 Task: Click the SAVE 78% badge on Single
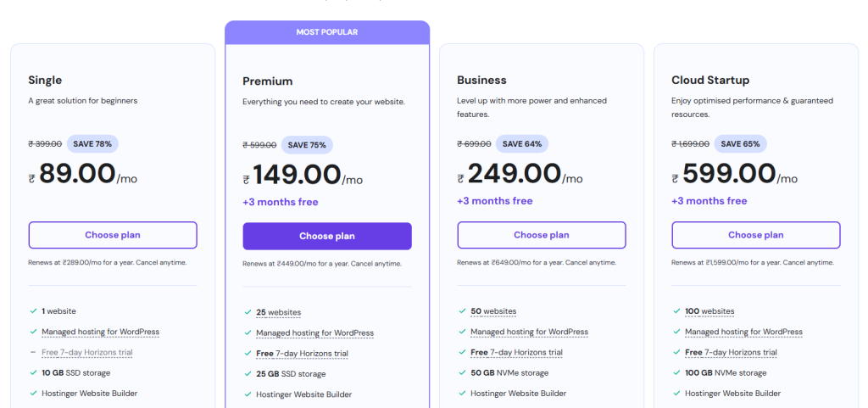pyautogui.click(x=92, y=144)
